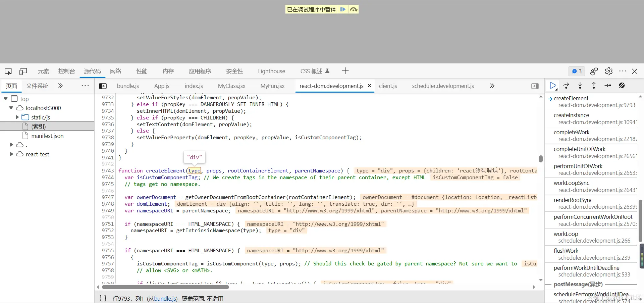This screenshot has height=303, width=644.
Task: Open the 应用程序 panel tab
Action: [x=200, y=71]
